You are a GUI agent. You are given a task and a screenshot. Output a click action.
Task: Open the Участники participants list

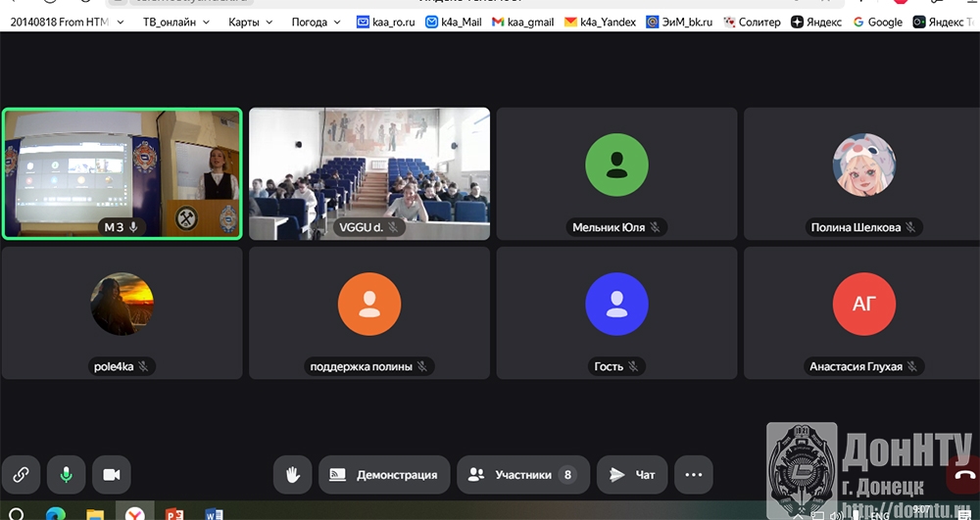[x=523, y=475]
